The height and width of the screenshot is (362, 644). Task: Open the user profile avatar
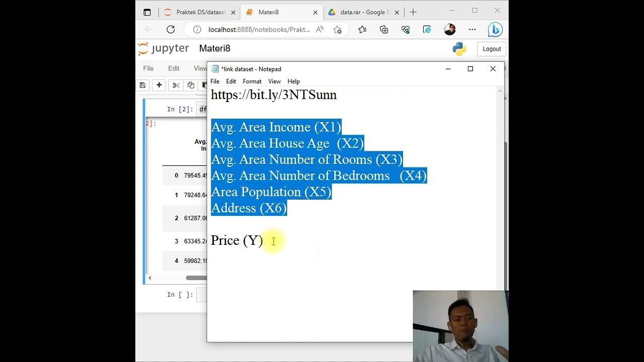(x=450, y=29)
